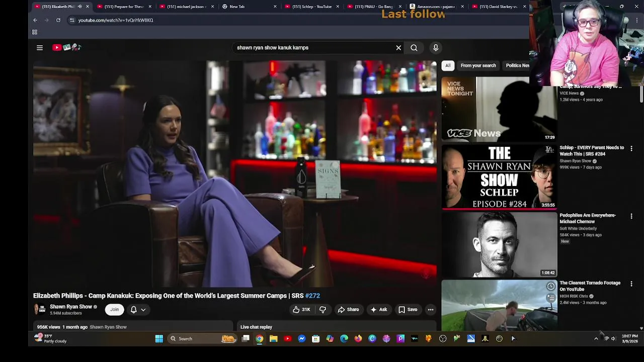Open options menu for the Schlep SRS #284 video

pos(631,149)
